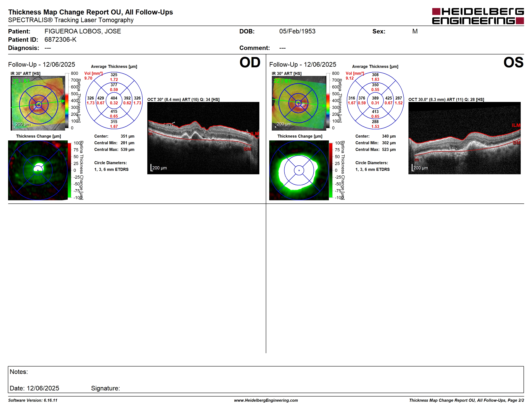Click the OS BM layer label

pyautogui.click(x=517, y=143)
